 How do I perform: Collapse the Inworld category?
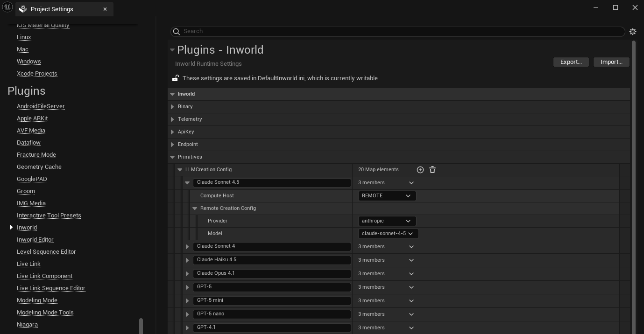(172, 94)
